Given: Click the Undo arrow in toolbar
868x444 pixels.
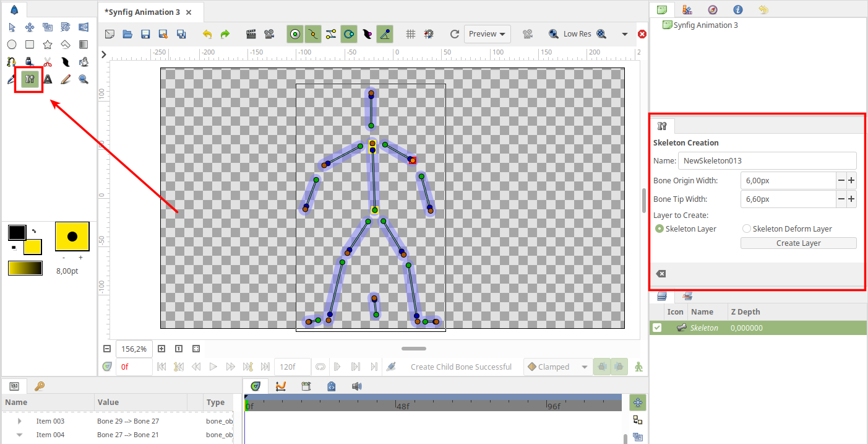Looking at the screenshot, I should pos(207,34).
